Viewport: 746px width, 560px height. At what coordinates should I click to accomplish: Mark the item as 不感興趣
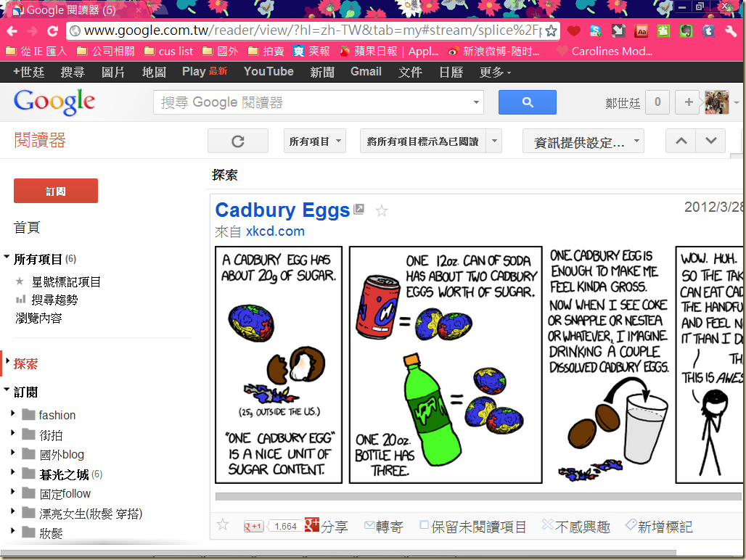coord(576,526)
